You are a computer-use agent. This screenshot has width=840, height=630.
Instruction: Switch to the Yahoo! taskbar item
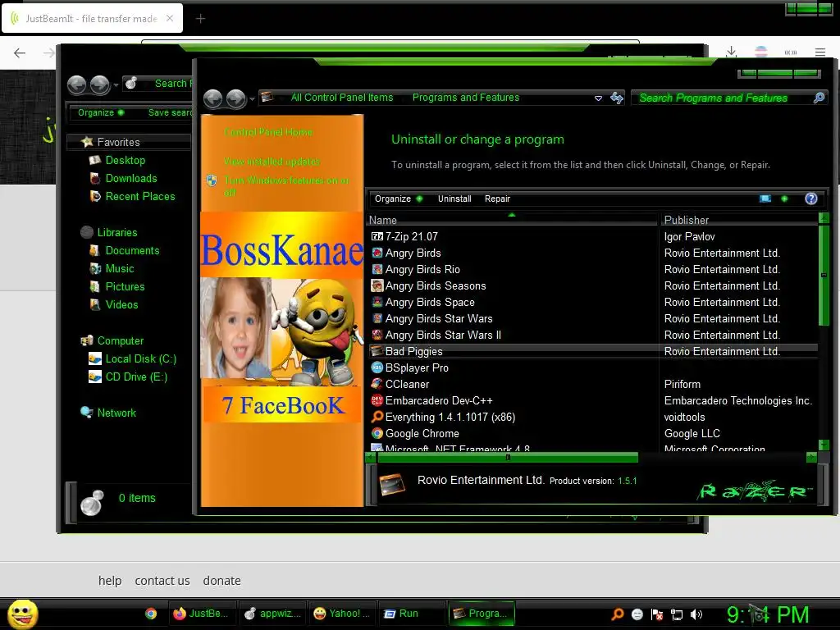click(x=342, y=614)
